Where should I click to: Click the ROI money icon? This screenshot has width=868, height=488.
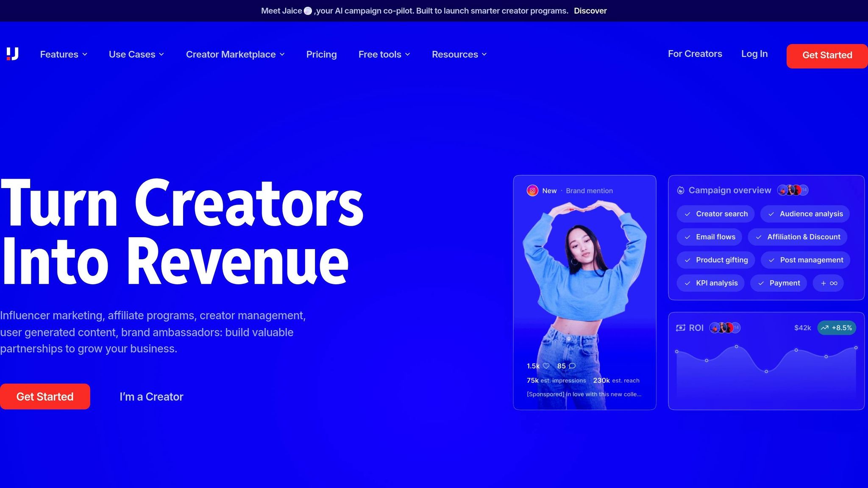tap(681, 328)
